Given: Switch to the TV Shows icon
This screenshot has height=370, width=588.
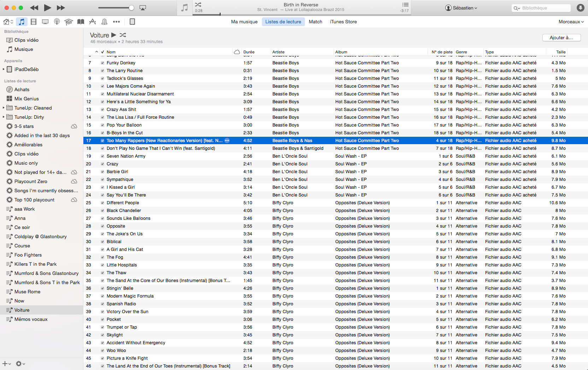Looking at the screenshot, I should (45, 22).
